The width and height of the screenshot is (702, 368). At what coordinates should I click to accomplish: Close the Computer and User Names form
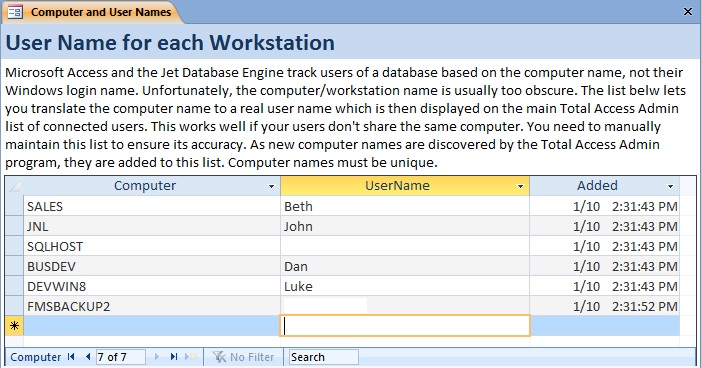click(x=688, y=12)
